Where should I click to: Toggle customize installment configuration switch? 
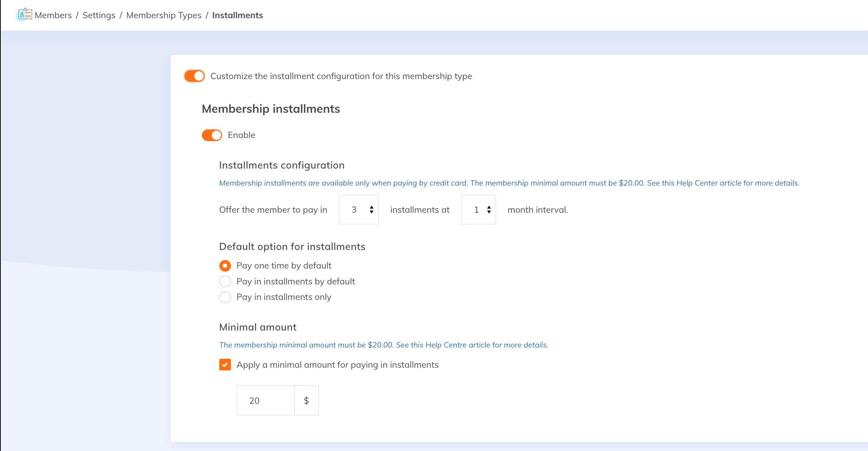click(195, 76)
